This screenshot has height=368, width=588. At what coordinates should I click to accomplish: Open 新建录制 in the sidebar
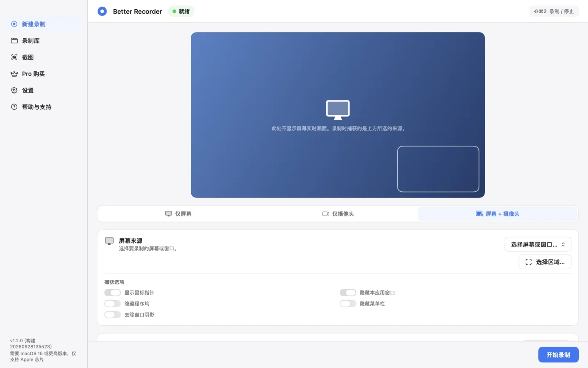coord(44,24)
